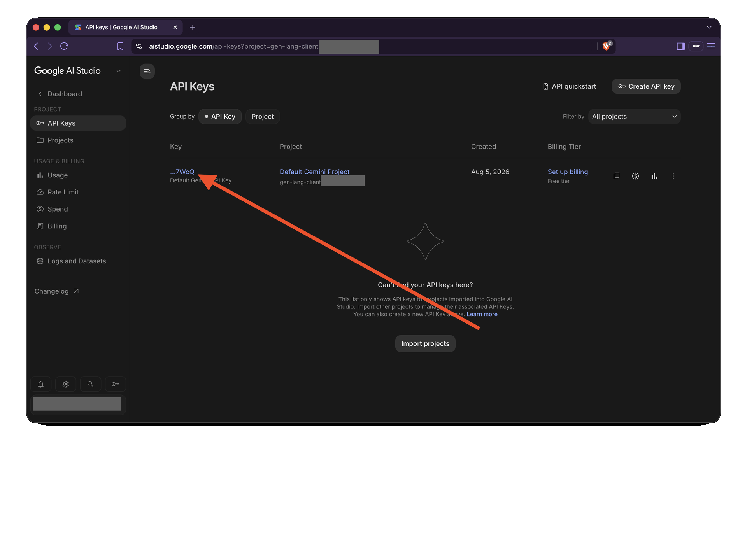Open notifications bell in sidebar footer
This screenshot has height=560, width=747.
[x=41, y=384]
